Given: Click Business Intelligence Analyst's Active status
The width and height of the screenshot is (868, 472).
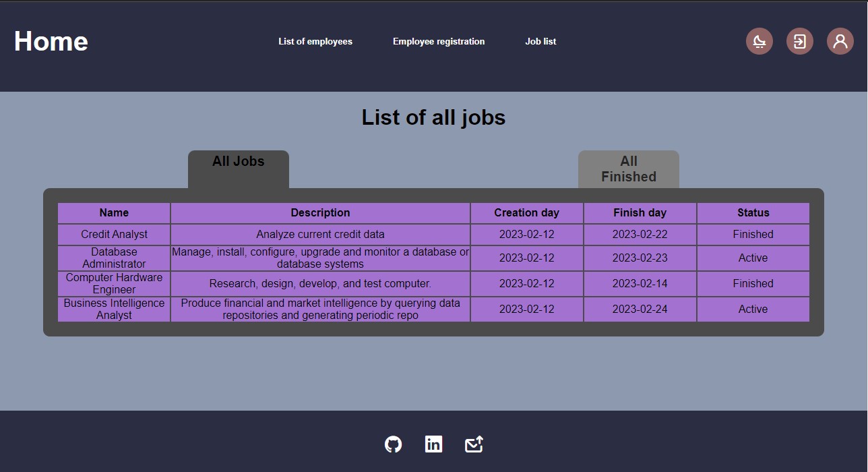Looking at the screenshot, I should 753,309.
